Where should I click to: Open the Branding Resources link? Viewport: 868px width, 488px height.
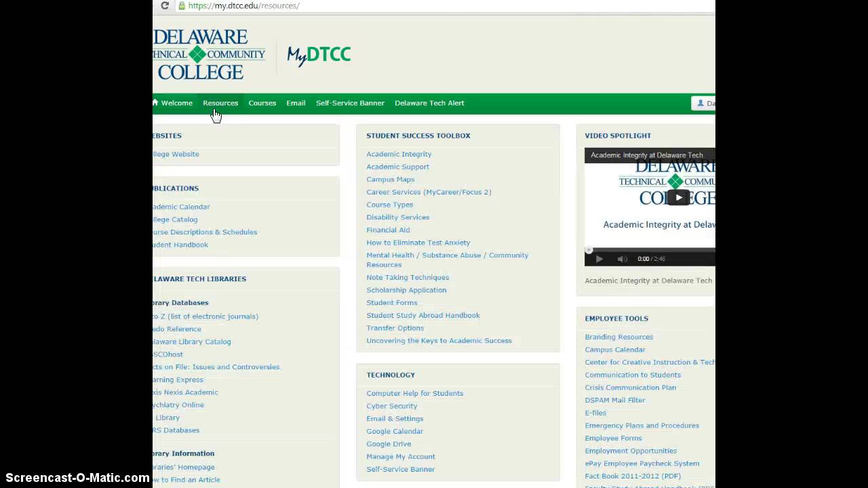[x=619, y=337]
